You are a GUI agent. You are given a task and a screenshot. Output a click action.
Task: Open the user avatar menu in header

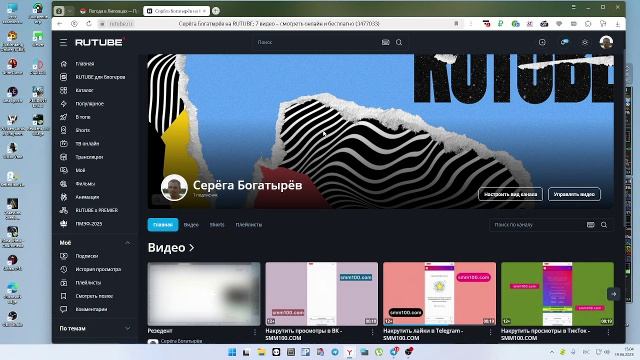point(606,42)
